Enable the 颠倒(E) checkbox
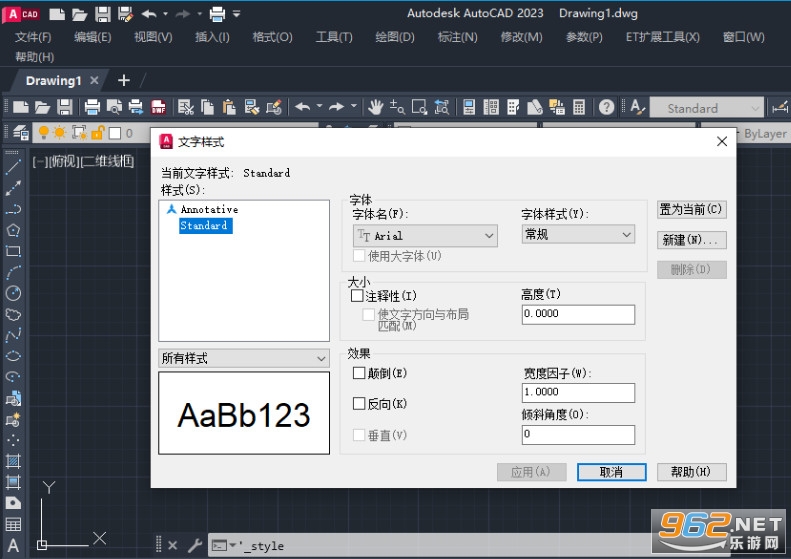The width and height of the screenshot is (791, 559). 359,373
